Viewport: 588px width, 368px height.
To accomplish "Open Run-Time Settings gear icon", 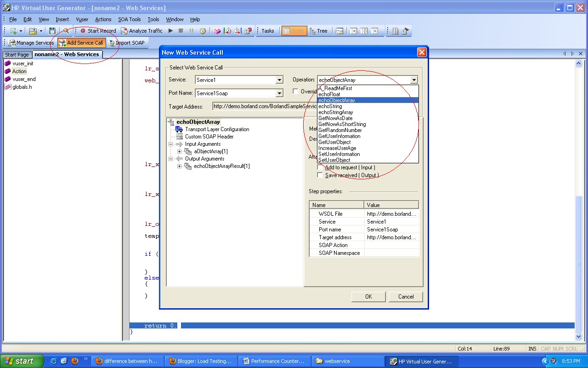I will pyautogui.click(x=203, y=31).
